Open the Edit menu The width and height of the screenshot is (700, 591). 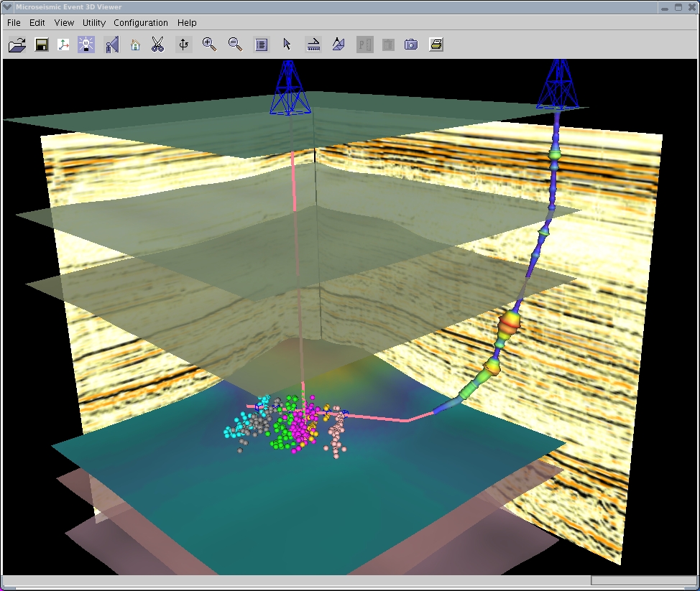tap(37, 23)
